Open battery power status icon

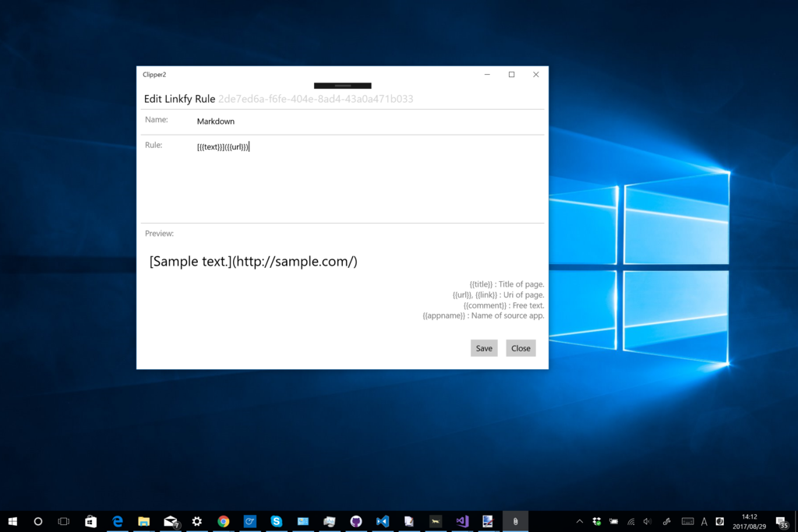pos(614,521)
